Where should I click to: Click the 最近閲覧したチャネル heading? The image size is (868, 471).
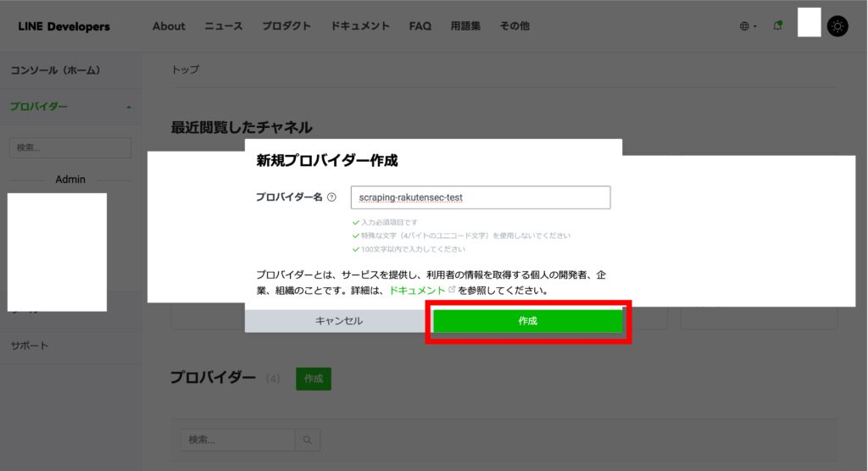point(242,127)
